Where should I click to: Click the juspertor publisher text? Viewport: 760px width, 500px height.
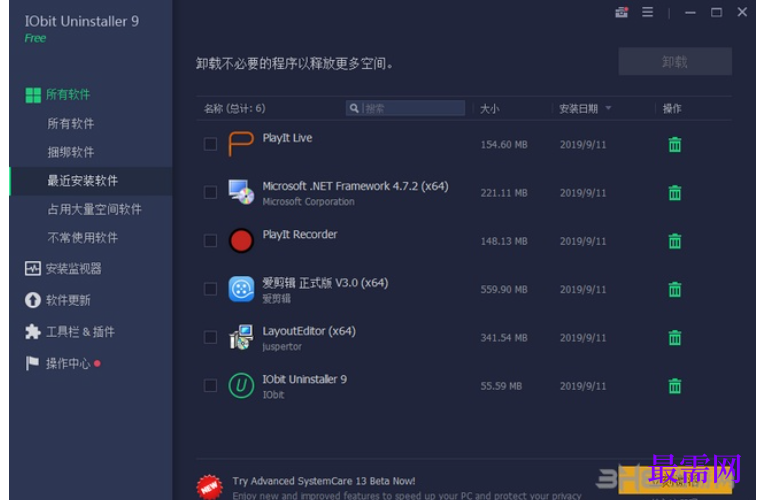pos(282,346)
